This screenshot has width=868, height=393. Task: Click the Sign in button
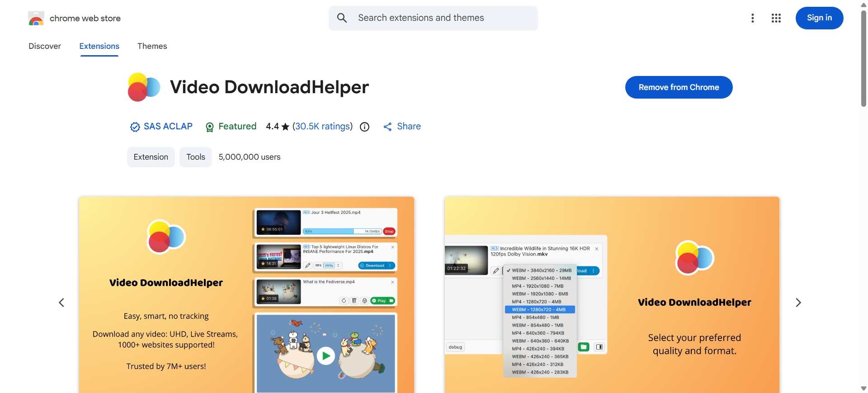click(x=819, y=18)
